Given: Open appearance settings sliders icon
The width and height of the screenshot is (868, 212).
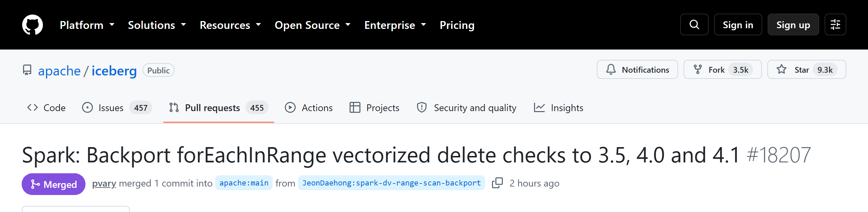Looking at the screenshot, I should click(x=835, y=24).
